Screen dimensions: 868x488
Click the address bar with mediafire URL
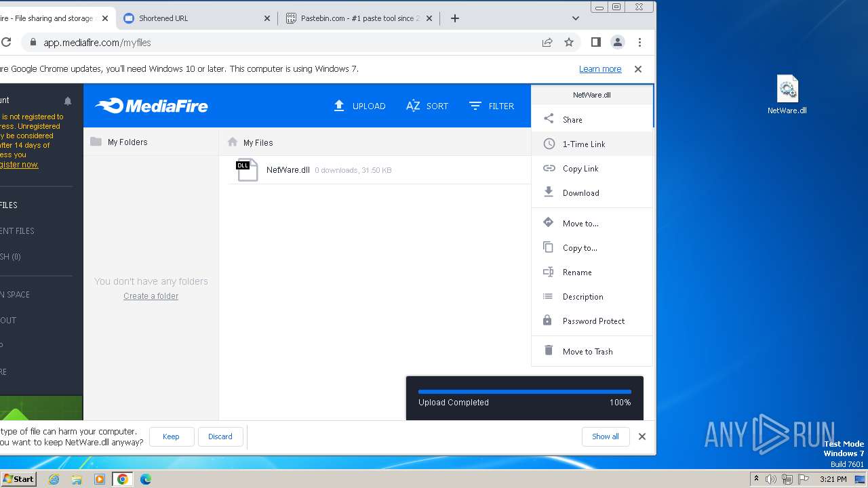click(285, 42)
